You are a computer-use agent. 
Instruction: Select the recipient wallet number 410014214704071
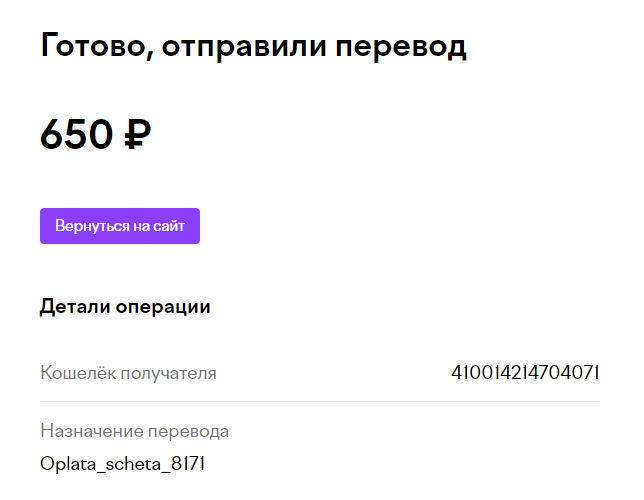point(525,373)
